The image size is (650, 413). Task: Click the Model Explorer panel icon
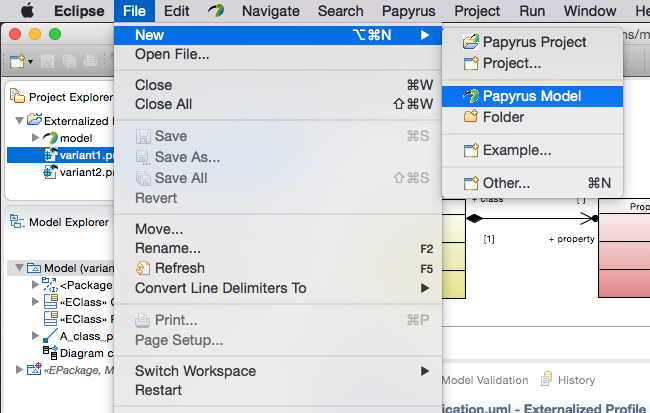(17, 221)
